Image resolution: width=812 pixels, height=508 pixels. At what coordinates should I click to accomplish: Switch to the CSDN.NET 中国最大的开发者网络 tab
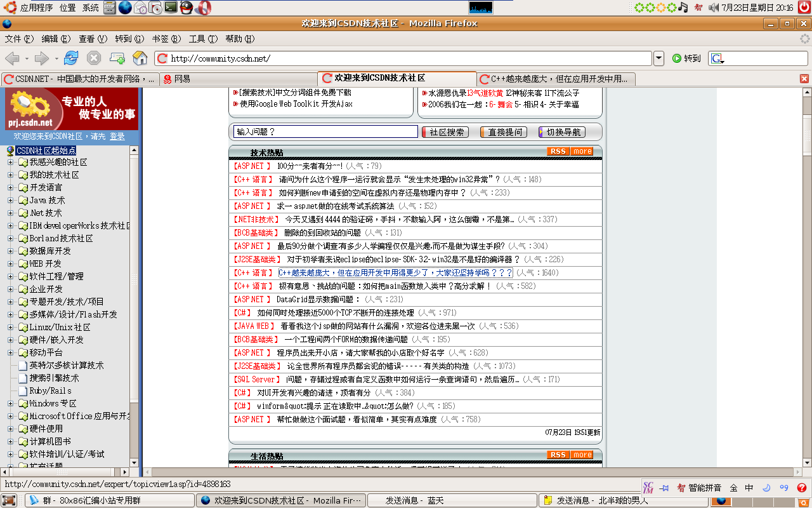coord(79,79)
